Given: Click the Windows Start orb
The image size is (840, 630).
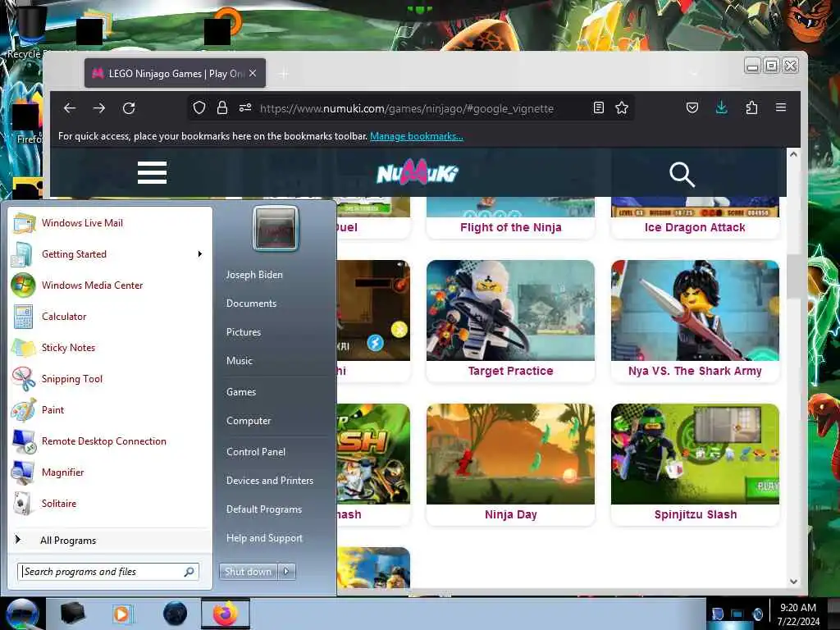Looking at the screenshot, I should click(x=22, y=614).
